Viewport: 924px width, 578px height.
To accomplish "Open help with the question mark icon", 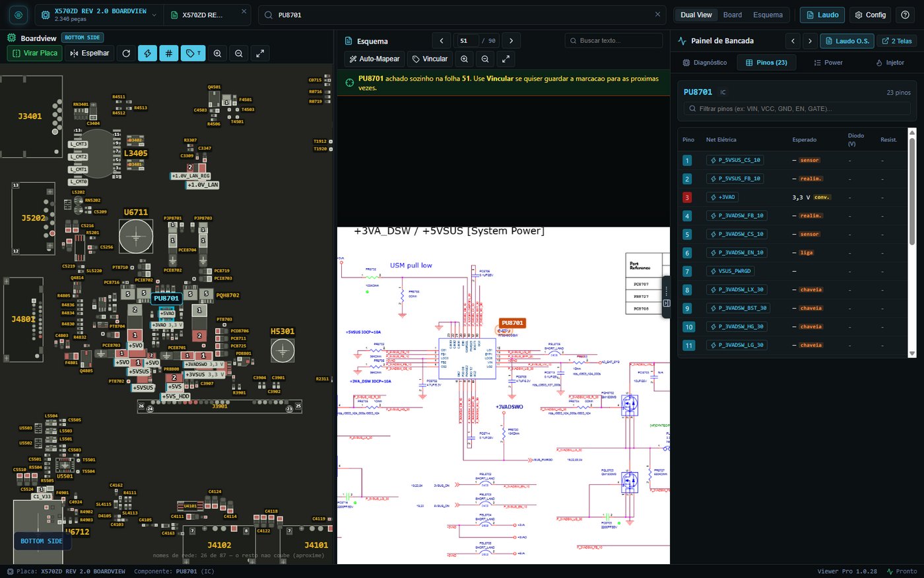I will 905,15.
